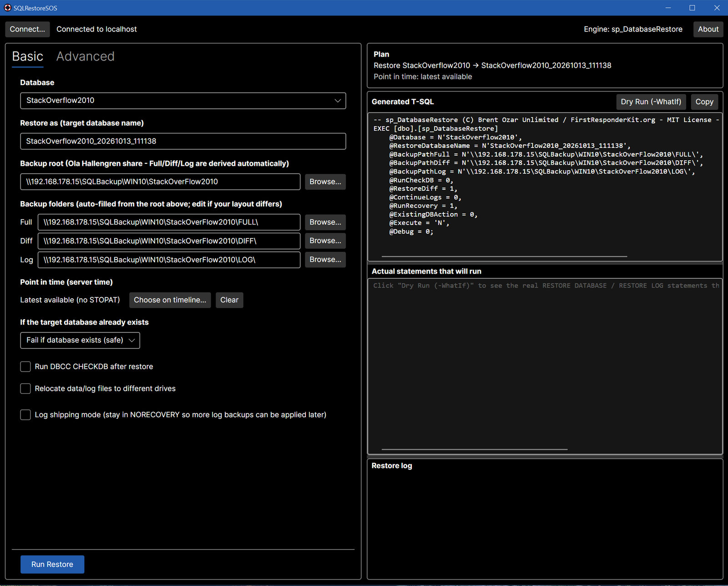
Task: Browse for the Log backup folder
Action: [325, 260]
